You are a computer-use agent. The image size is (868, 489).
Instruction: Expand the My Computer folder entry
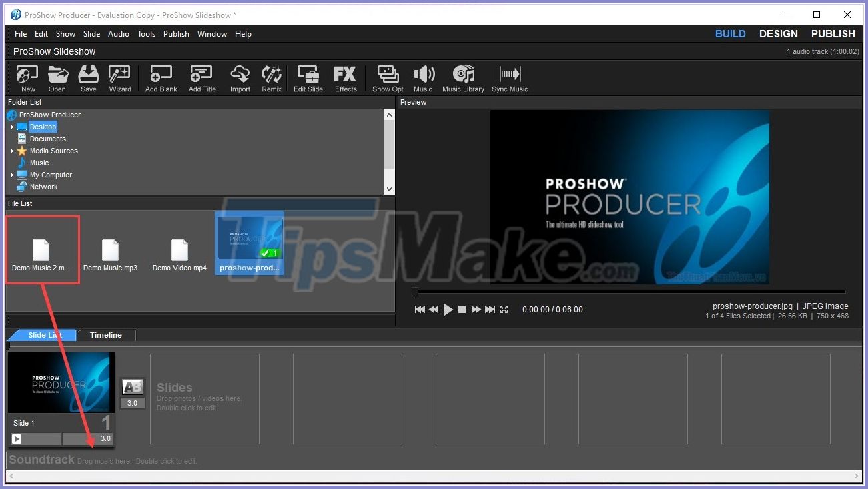click(x=12, y=175)
